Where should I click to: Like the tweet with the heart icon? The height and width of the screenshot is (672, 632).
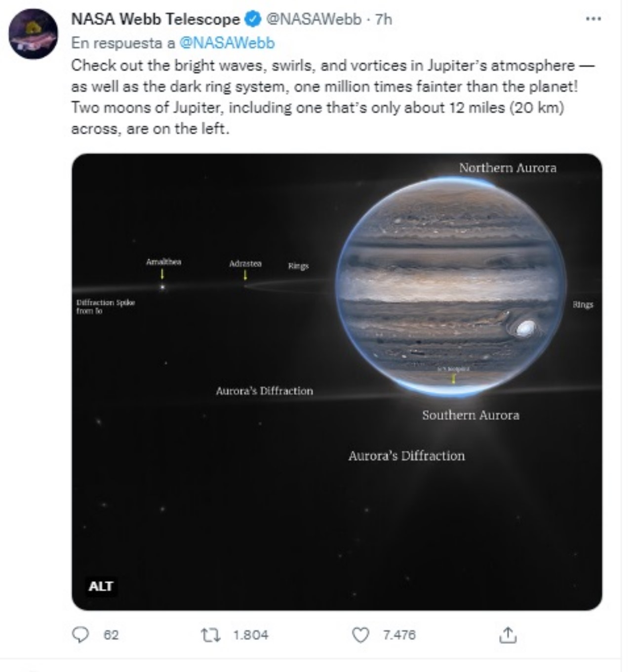click(x=360, y=634)
